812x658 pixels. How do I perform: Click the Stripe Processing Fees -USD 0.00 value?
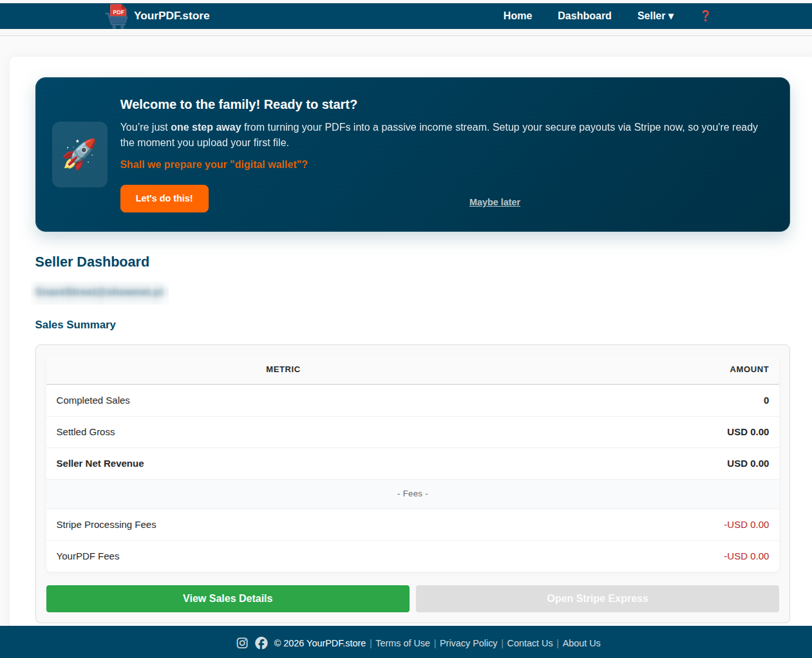[746, 525]
